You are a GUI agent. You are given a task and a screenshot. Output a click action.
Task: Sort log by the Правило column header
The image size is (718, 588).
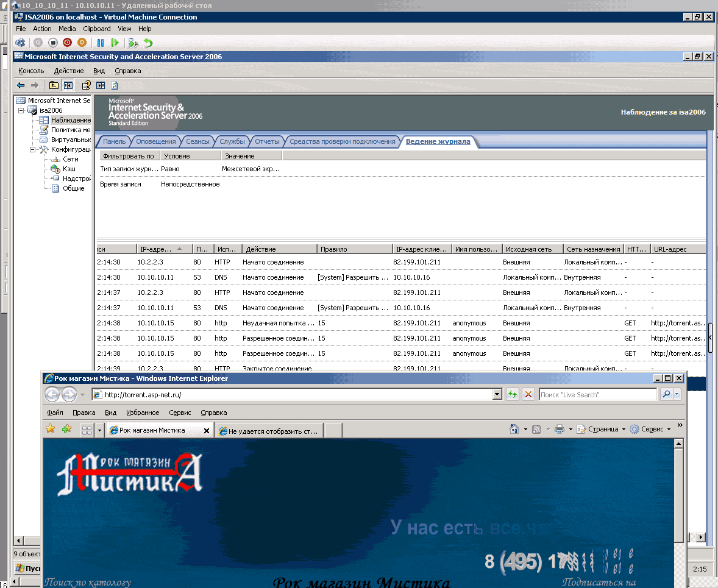355,249
